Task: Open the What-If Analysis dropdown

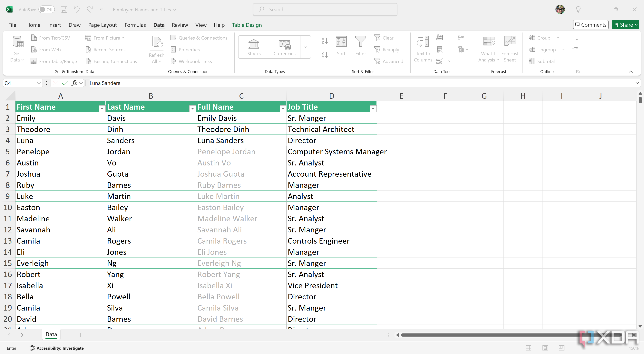Action: tap(489, 49)
